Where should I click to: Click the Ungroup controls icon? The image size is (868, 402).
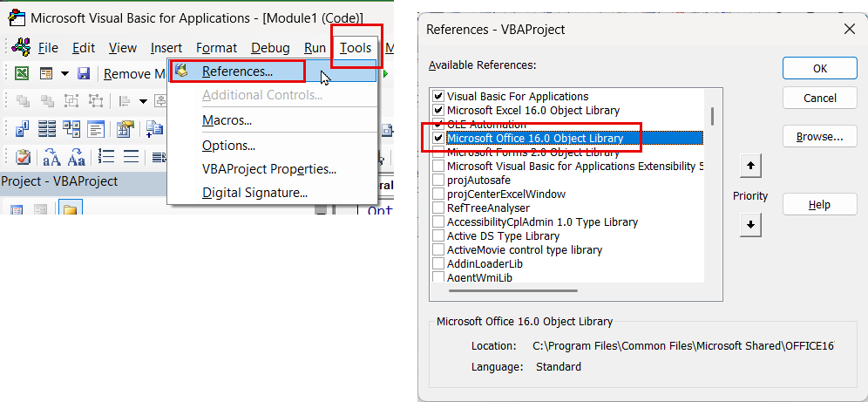[96, 101]
